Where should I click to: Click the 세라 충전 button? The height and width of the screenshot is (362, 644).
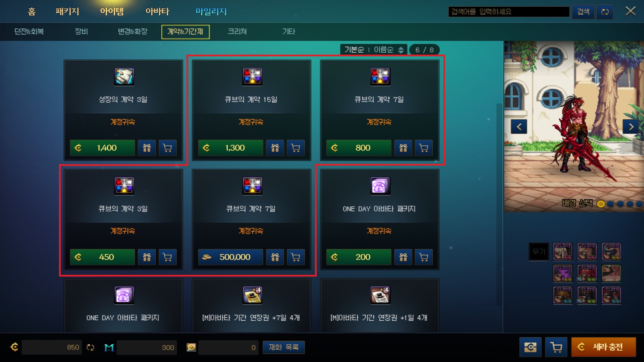click(604, 347)
